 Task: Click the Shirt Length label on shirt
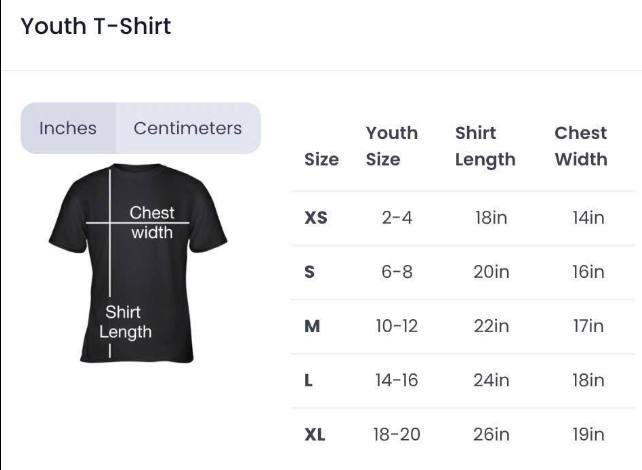[125, 322]
